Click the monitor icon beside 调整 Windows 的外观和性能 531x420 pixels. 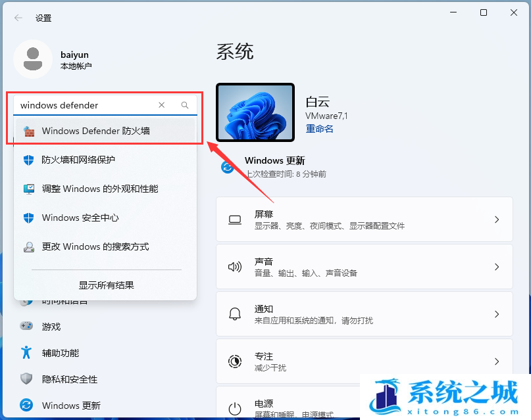(x=29, y=189)
